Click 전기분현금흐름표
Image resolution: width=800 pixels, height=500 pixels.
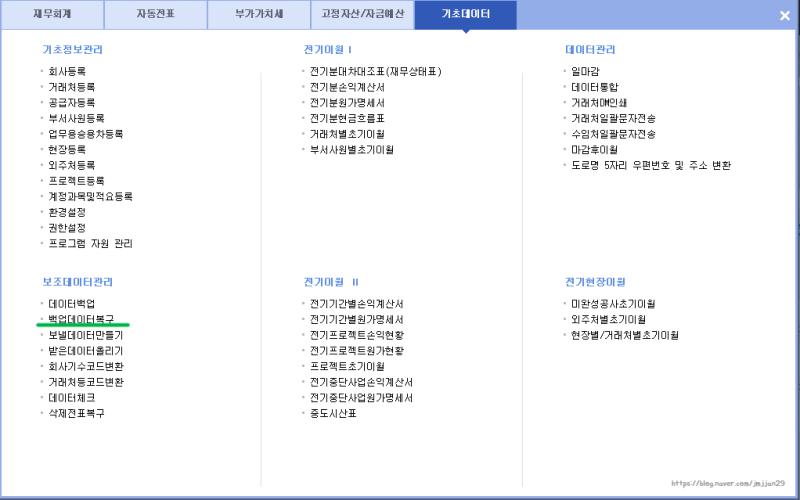coord(347,118)
